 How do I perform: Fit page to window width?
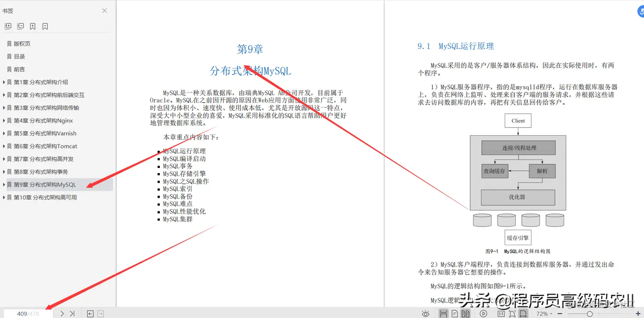[x=523, y=314]
